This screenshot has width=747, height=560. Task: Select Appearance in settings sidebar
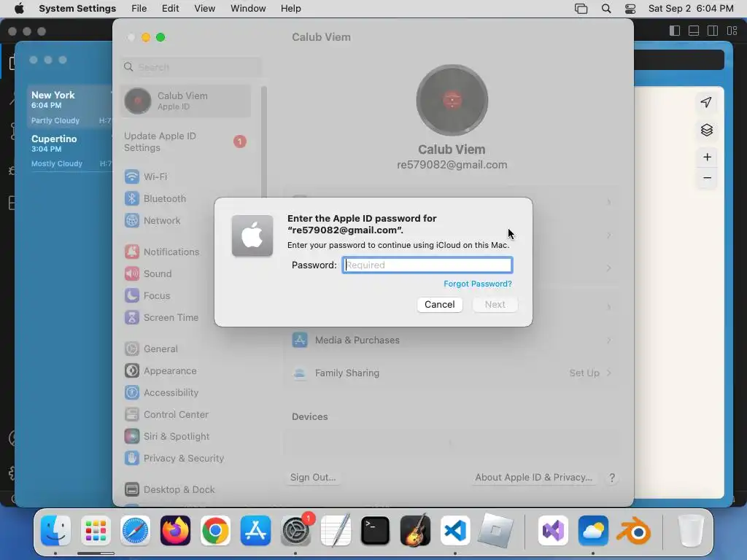click(x=185, y=371)
